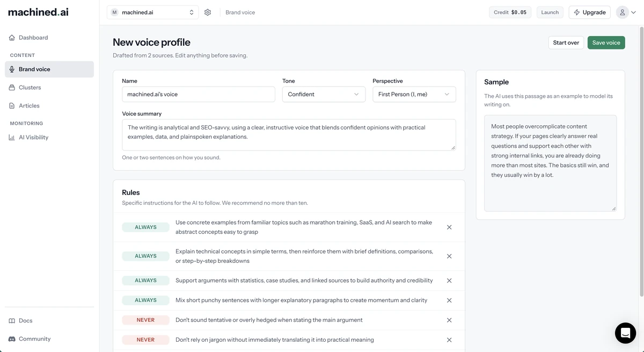This screenshot has width=644, height=352.
Task: Click the Brand voice breadcrumb text
Action: tap(240, 12)
